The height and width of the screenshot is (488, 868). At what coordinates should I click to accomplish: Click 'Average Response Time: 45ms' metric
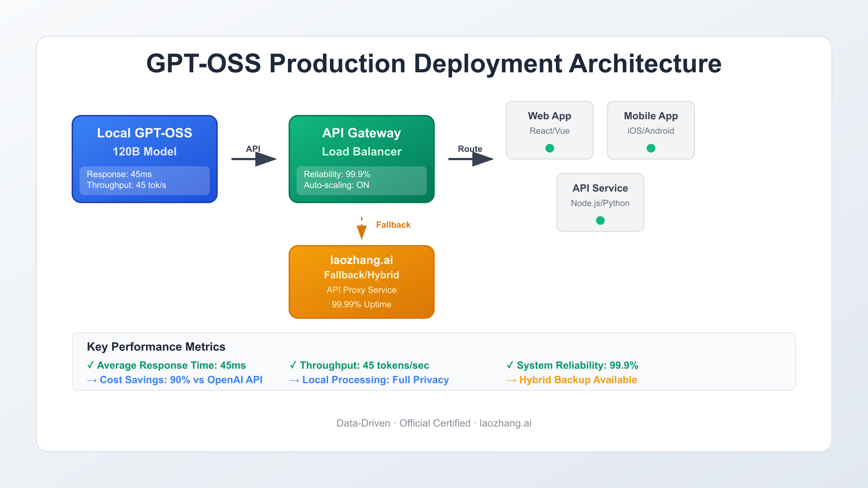click(166, 365)
